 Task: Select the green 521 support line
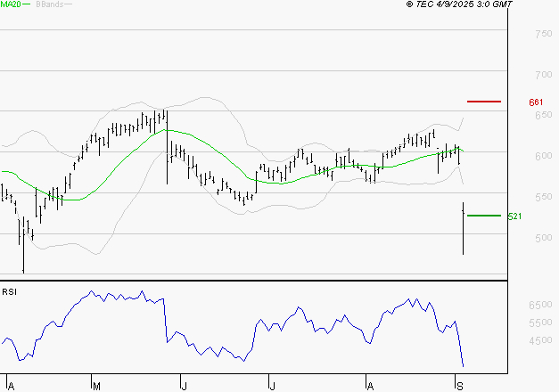pos(484,215)
